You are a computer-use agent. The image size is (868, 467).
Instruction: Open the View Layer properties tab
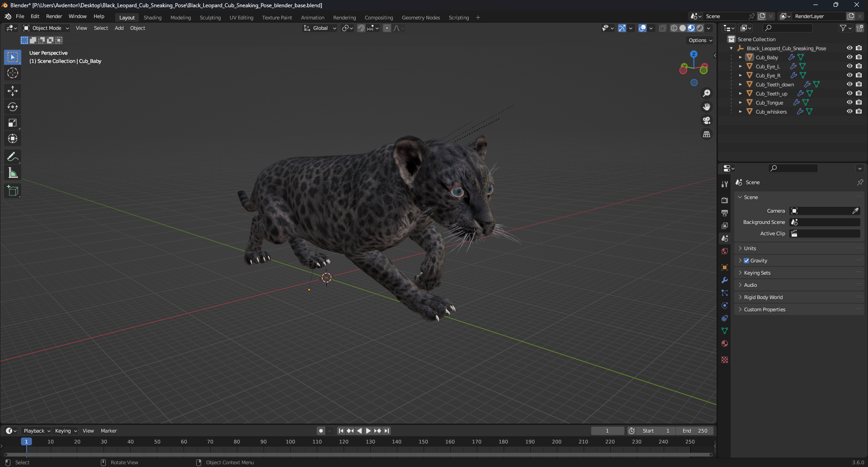click(x=725, y=225)
